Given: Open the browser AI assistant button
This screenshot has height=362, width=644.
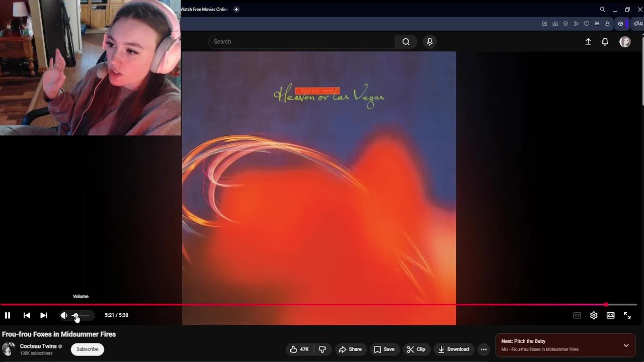Looking at the screenshot, I should point(638,24).
